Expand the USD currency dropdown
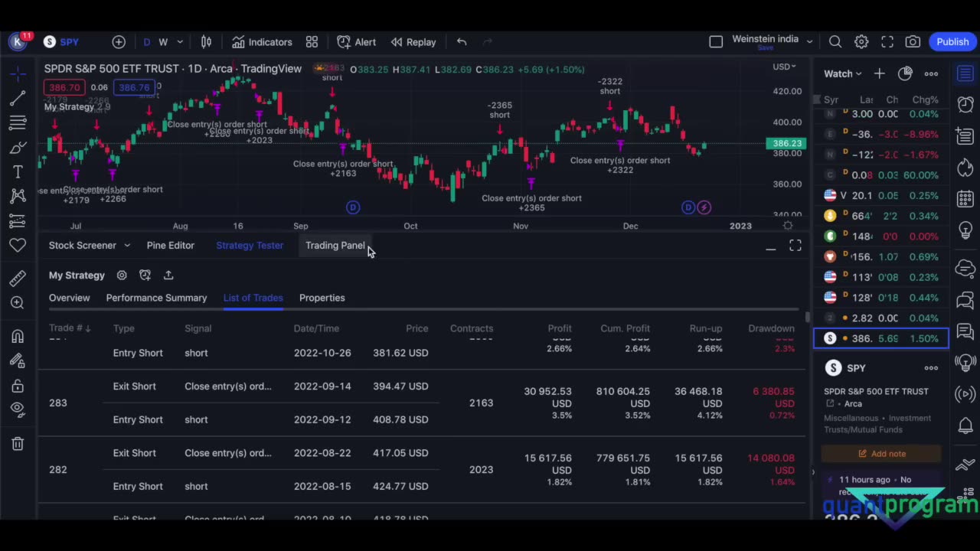The image size is (980, 551). click(784, 67)
